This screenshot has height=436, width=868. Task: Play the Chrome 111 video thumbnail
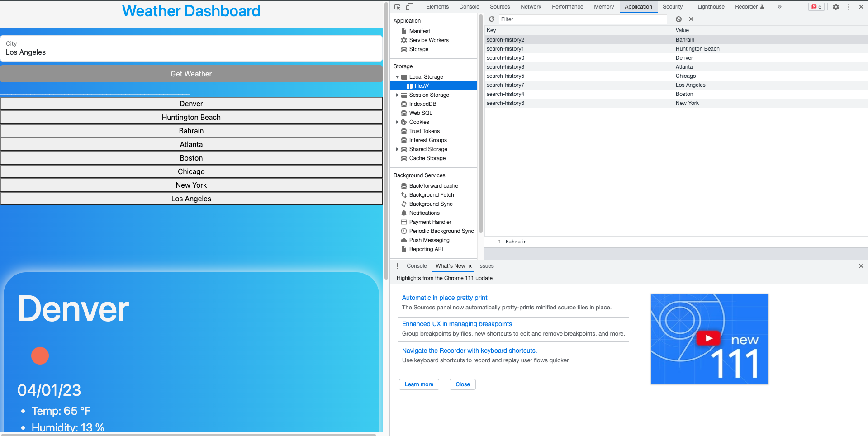(709, 338)
